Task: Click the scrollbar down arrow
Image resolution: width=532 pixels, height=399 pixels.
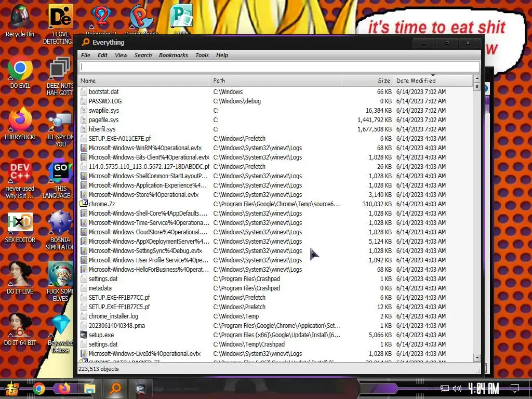Action: (x=477, y=357)
